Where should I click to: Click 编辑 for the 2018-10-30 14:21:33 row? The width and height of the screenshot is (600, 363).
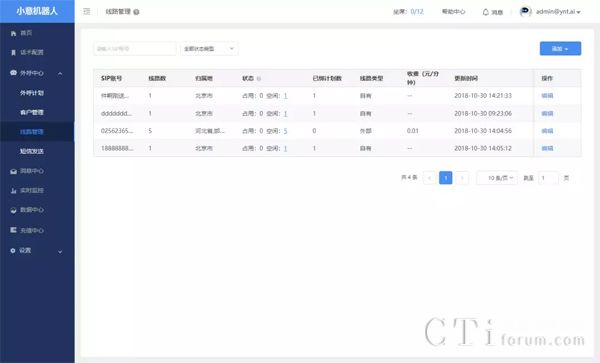547,96
